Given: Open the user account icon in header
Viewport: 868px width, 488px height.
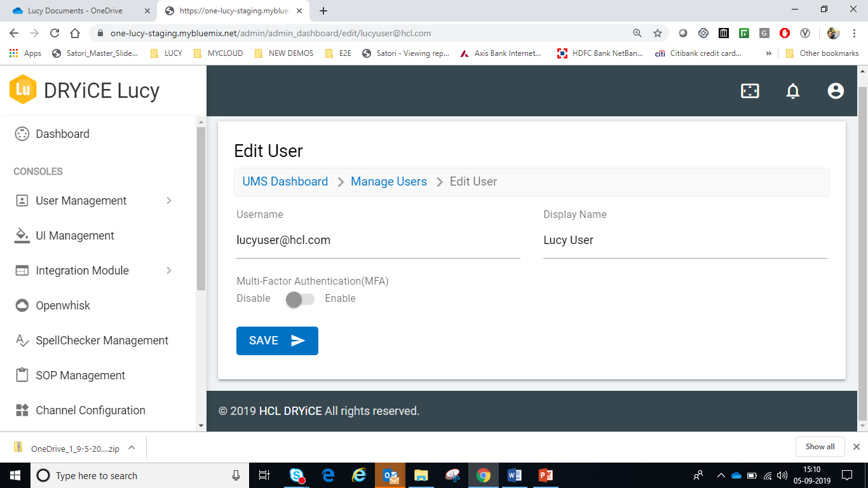Looking at the screenshot, I should click(836, 91).
